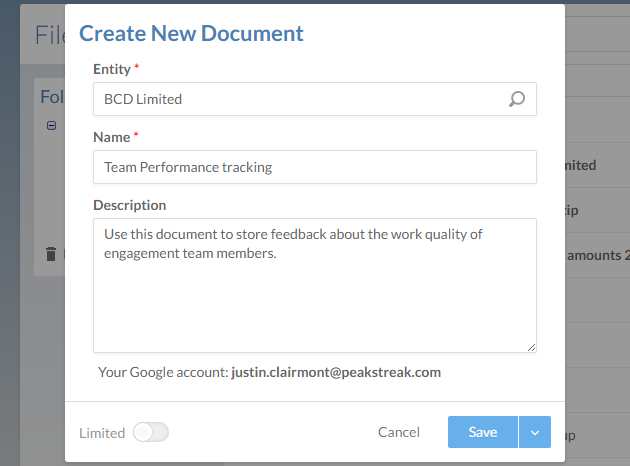Click the Limited label text
This screenshot has width=630, height=466.
coord(102,433)
